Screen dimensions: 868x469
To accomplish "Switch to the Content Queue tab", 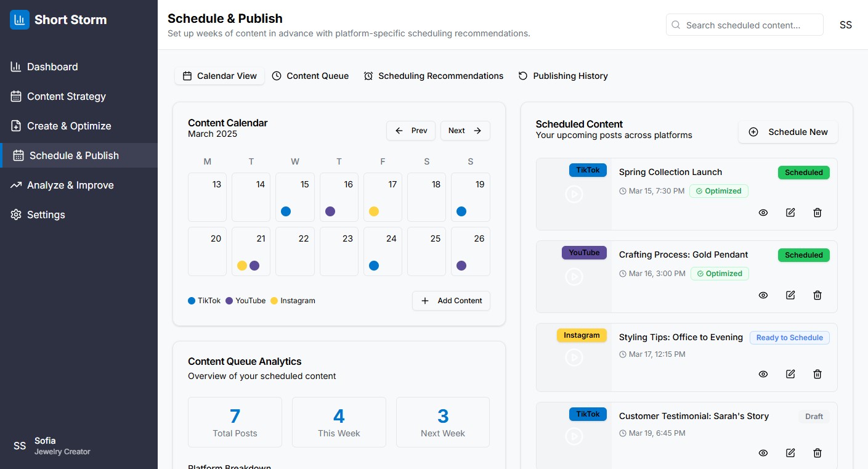I will point(310,75).
